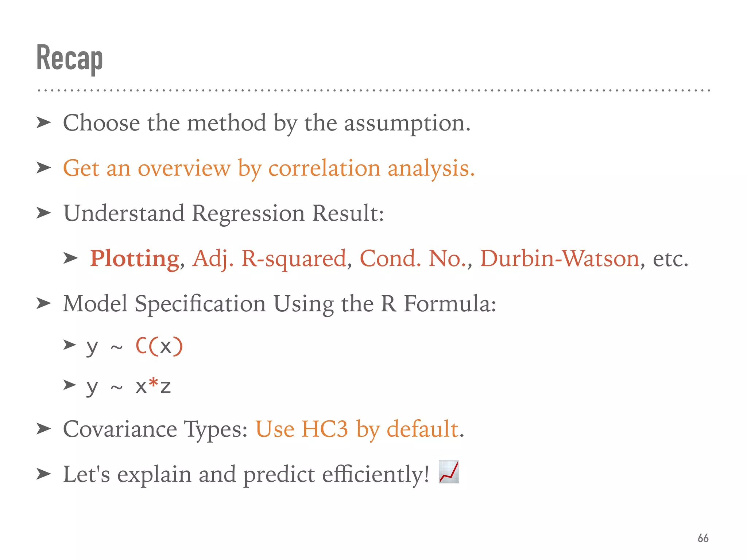Click the arrow bullet before 'Let's explain'

(x=43, y=474)
